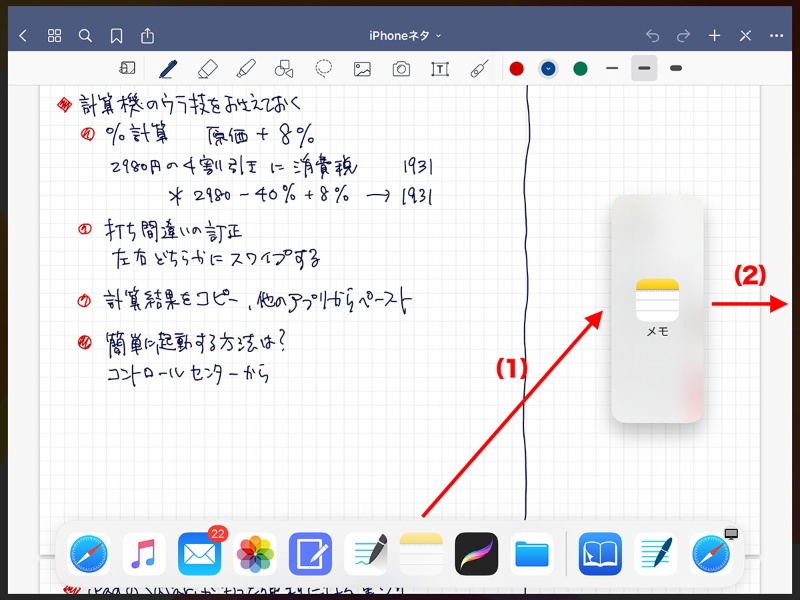Open the share and export menu
The width and height of the screenshot is (800, 600).
pos(148,36)
